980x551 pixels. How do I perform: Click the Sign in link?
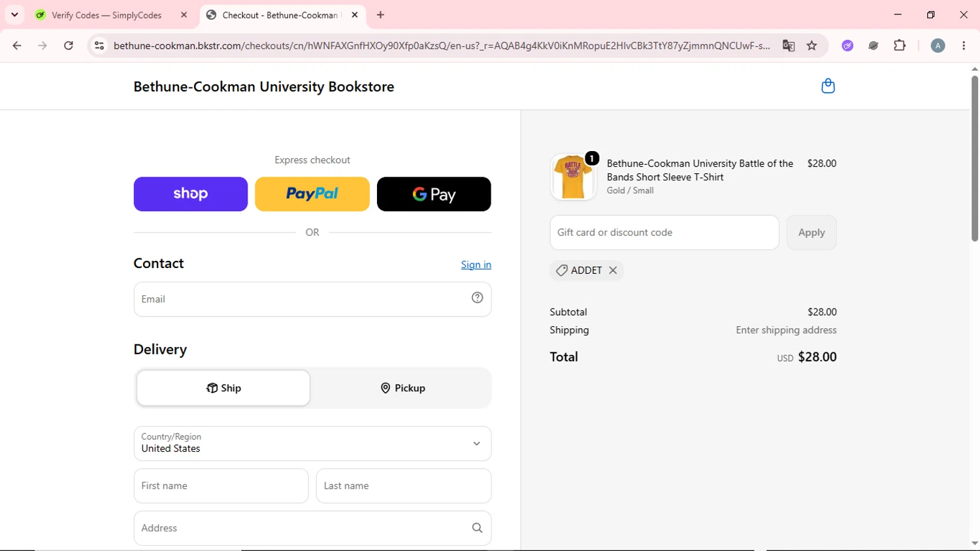click(476, 265)
